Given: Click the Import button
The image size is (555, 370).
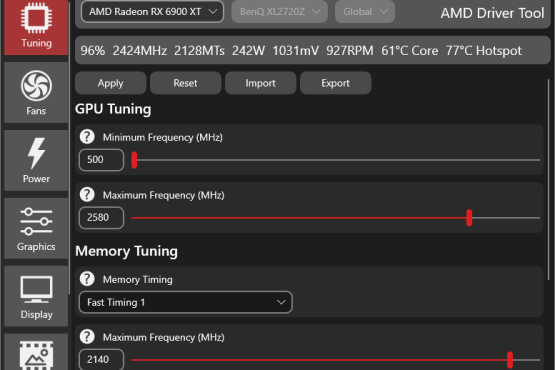Looking at the screenshot, I should (x=261, y=83).
